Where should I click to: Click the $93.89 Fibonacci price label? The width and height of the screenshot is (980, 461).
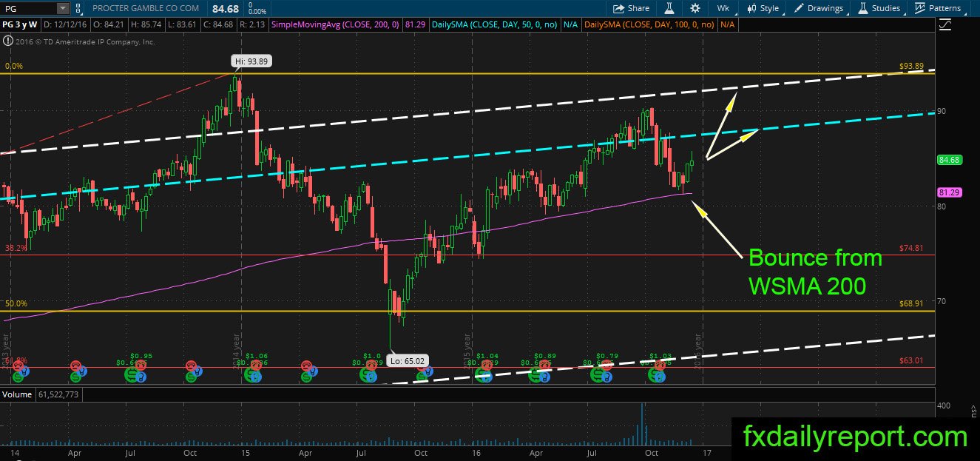[x=911, y=66]
